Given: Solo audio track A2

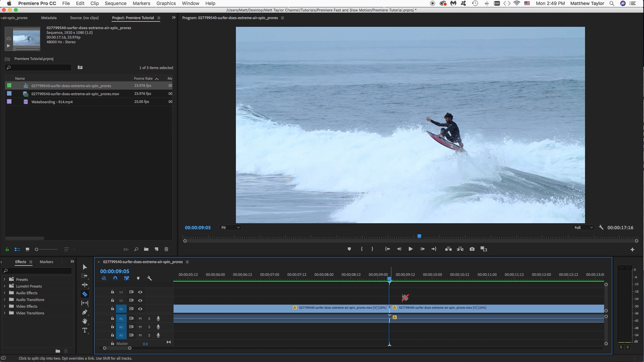Looking at the screenshot, I should [x=149, y=327].
